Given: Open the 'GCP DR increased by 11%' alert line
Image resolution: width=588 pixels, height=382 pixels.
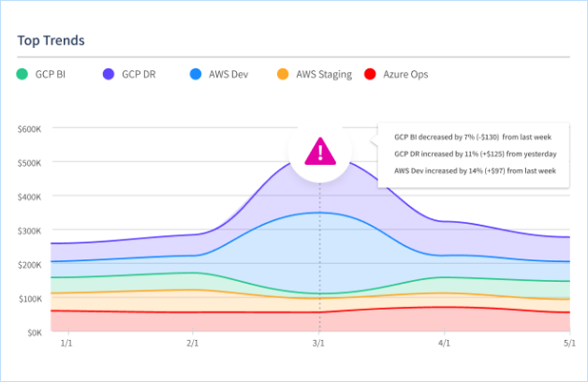Looking at the screenshot, I should pyautogui.click(x=475, y=154).
